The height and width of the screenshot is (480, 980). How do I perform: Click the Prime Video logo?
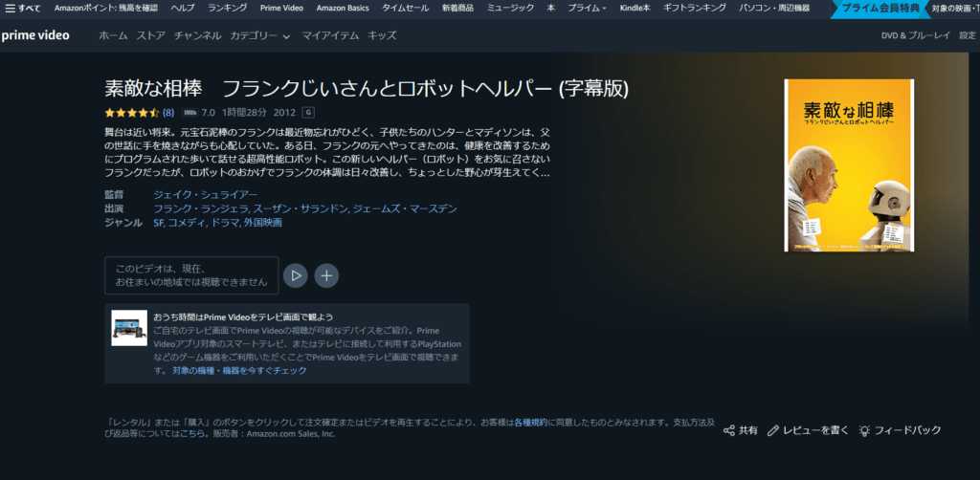[x=41, y=35]
